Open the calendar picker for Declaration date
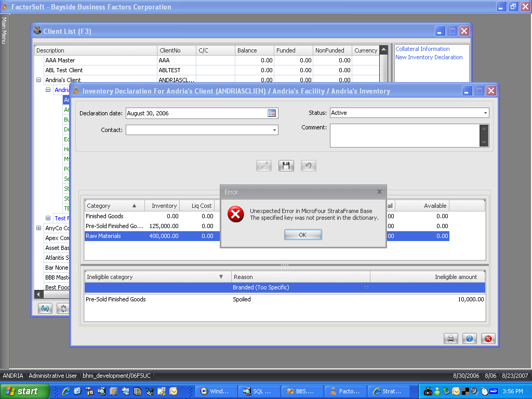This screenshot has width=532, height=399. coord(272,113)
